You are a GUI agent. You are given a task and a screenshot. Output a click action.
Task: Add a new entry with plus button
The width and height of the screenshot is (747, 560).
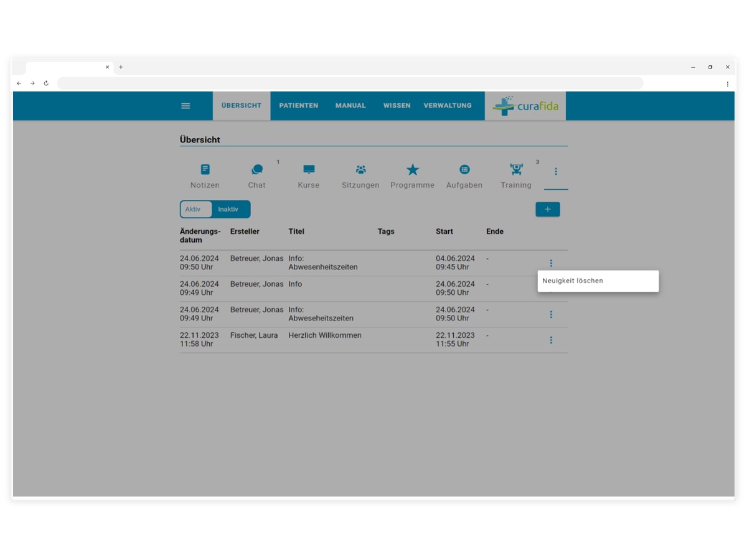click(548, 210)
